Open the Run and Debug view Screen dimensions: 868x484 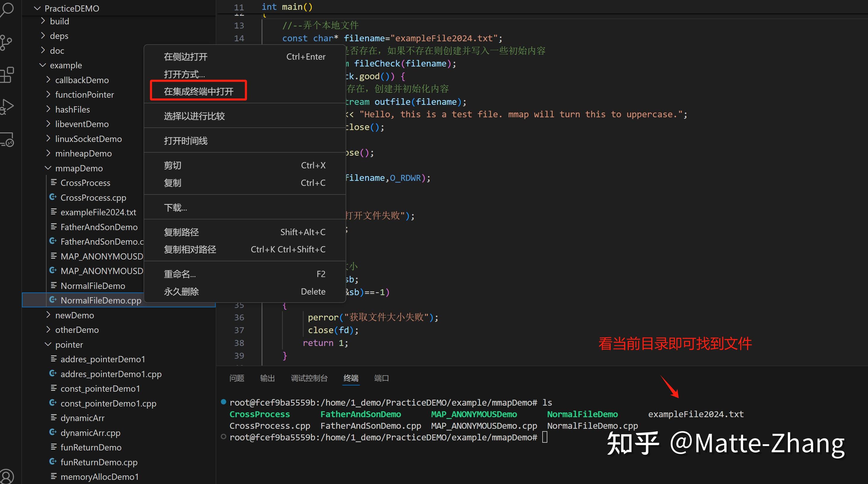(x=7, y=106)
